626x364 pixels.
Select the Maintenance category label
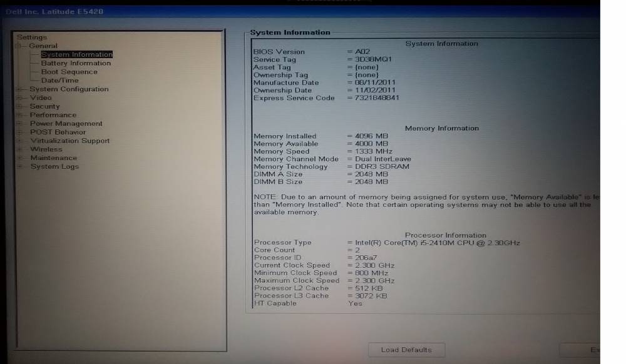coord(54,158)
